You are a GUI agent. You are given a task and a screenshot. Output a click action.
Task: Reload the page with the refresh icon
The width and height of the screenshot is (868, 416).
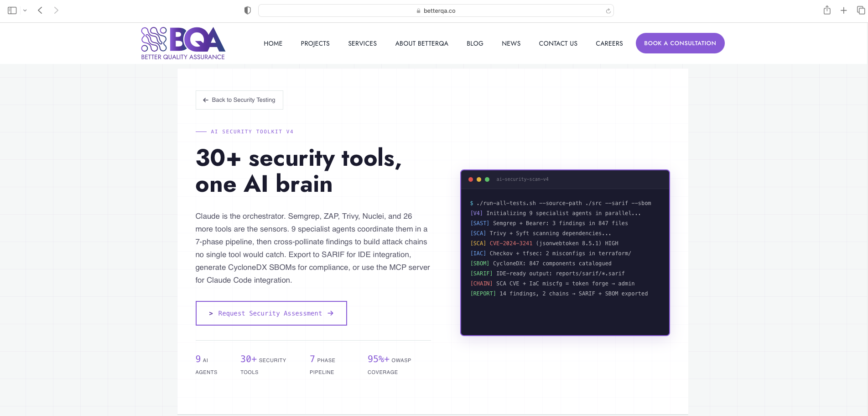coord(608,11)
